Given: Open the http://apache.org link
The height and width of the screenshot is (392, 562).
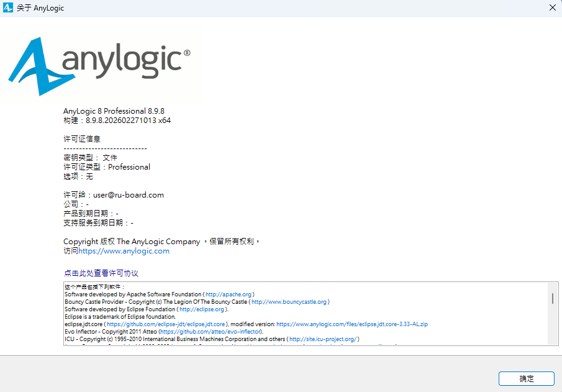Looking at the screenshot, I should [x=229, y=294].
